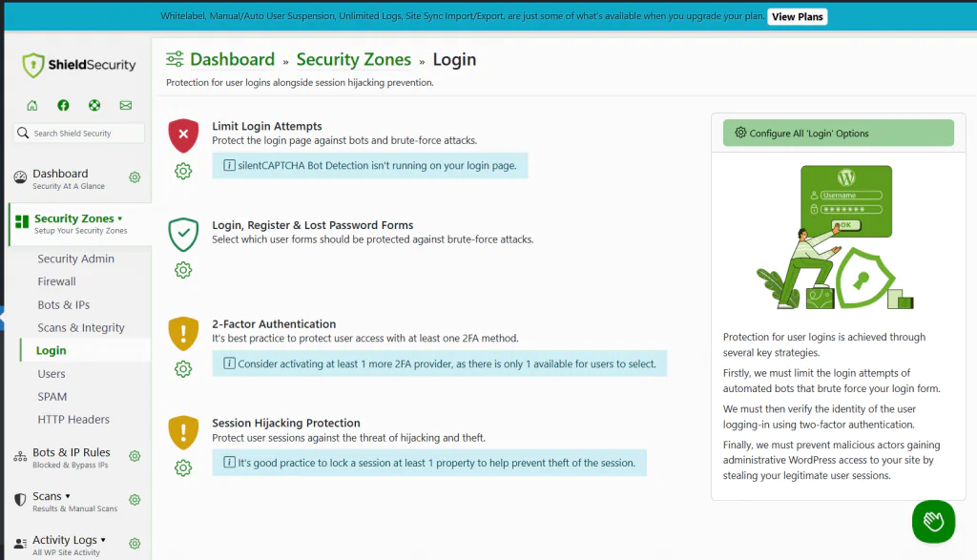The height and width of the screenshot is (560, 977).
Task: Click Limit Login Attempts heading
Action: [267, 126]
